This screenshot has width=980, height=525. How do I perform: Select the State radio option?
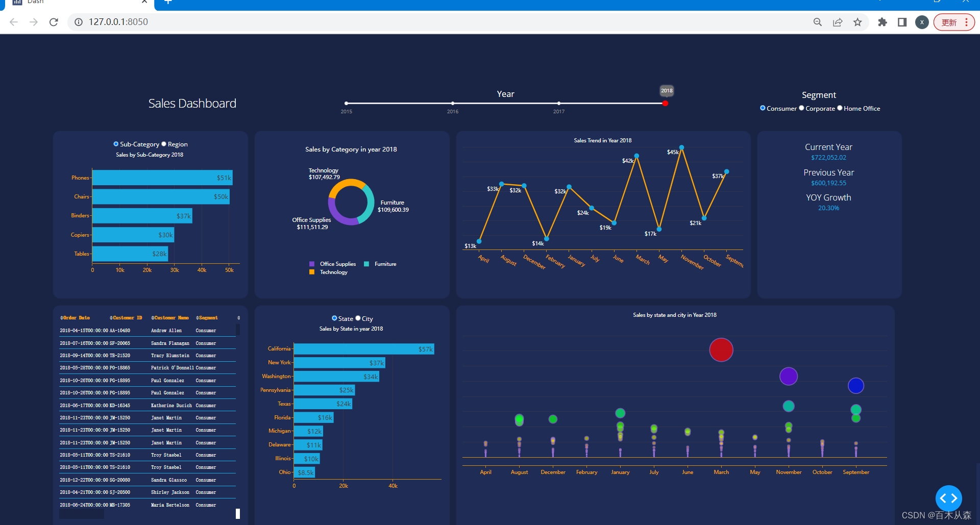click(334, 318)
